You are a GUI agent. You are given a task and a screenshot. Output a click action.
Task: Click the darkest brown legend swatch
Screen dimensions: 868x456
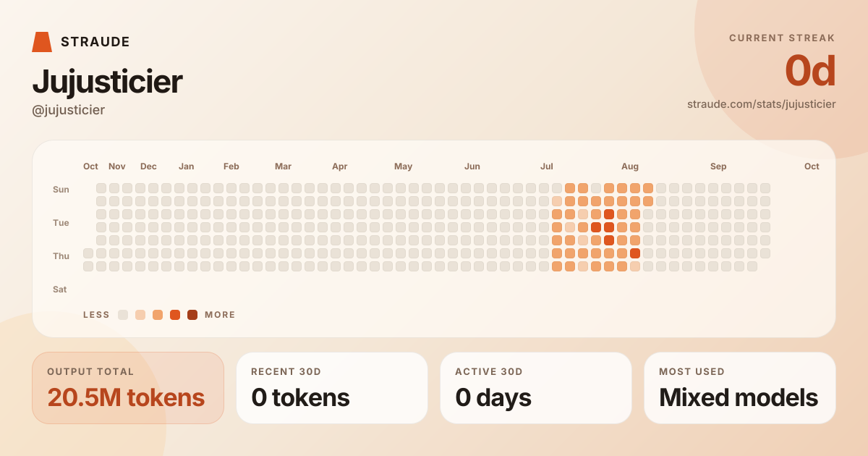(192, 315)
